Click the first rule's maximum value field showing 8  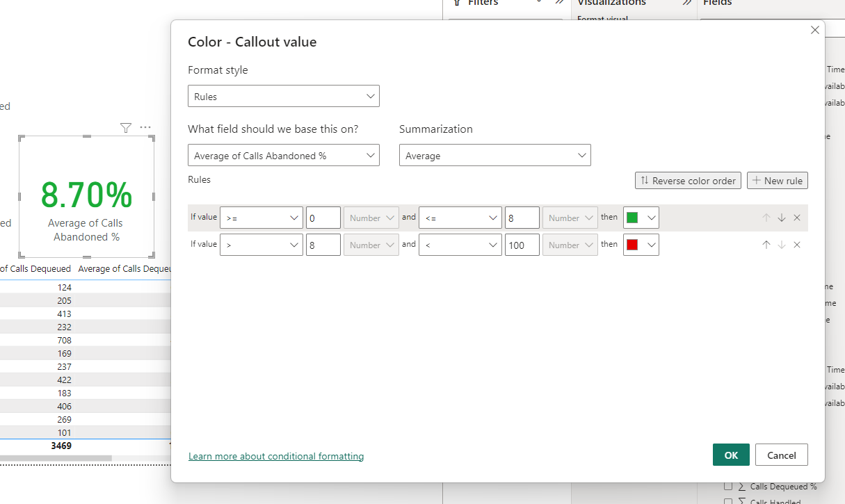click(x=522, y=218)
